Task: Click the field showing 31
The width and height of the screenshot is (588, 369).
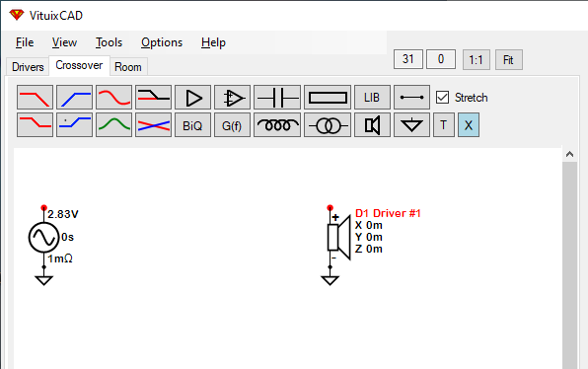Action: (x=408, y=59)
